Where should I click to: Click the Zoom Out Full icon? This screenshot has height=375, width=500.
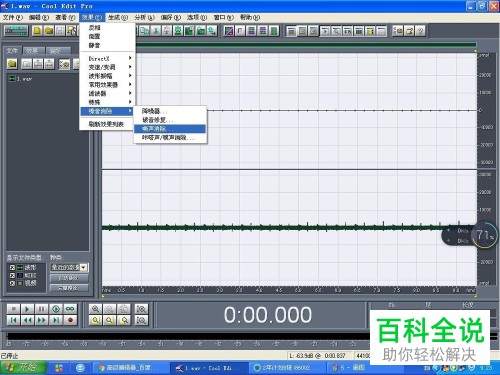(x=124, y=309)
